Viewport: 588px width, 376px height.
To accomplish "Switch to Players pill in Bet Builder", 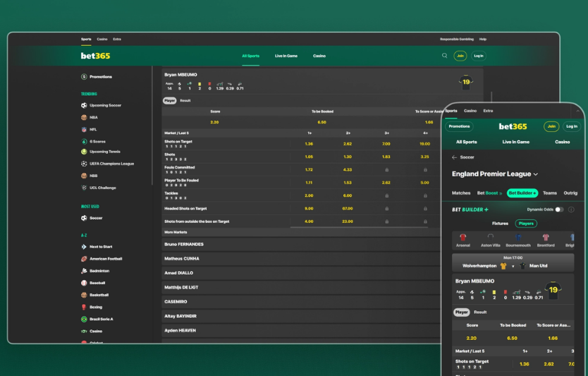I will coord(525,224).
